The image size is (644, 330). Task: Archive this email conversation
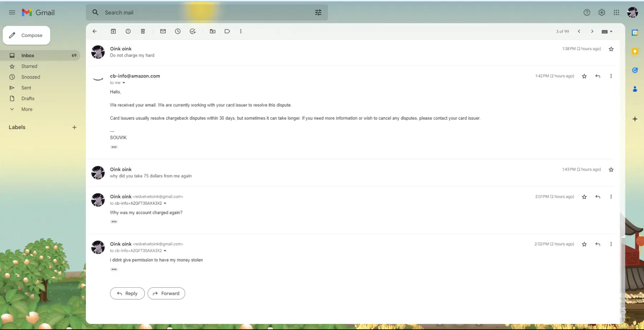[x=113, y=32]
